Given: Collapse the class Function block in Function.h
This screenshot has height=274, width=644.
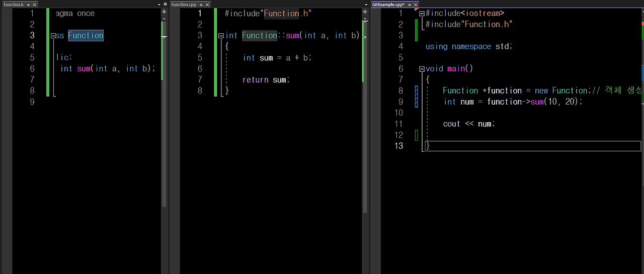Looking at the screenshot, I should pyautogui.click(x=53, y=36).
